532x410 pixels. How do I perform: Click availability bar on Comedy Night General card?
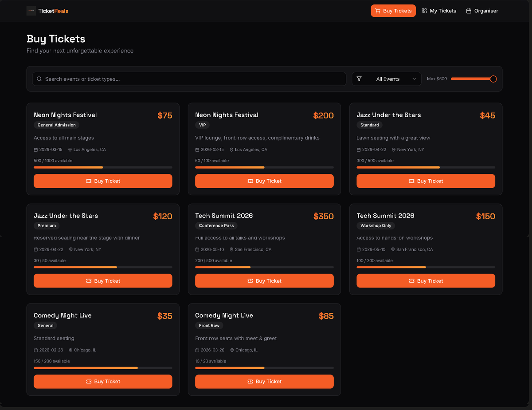103,368
